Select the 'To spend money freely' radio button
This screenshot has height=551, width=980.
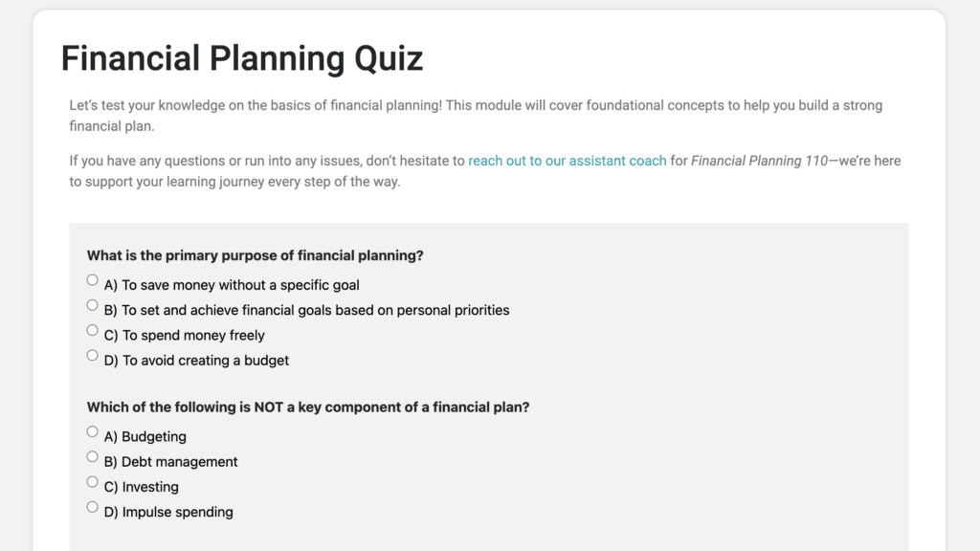[93, 330]
